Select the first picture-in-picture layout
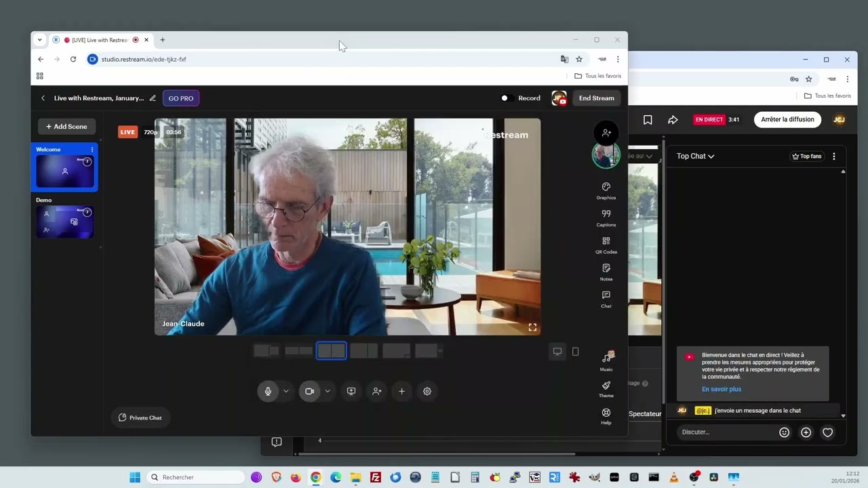The height and width of the screenshot is (488, 868). [266, 350]
